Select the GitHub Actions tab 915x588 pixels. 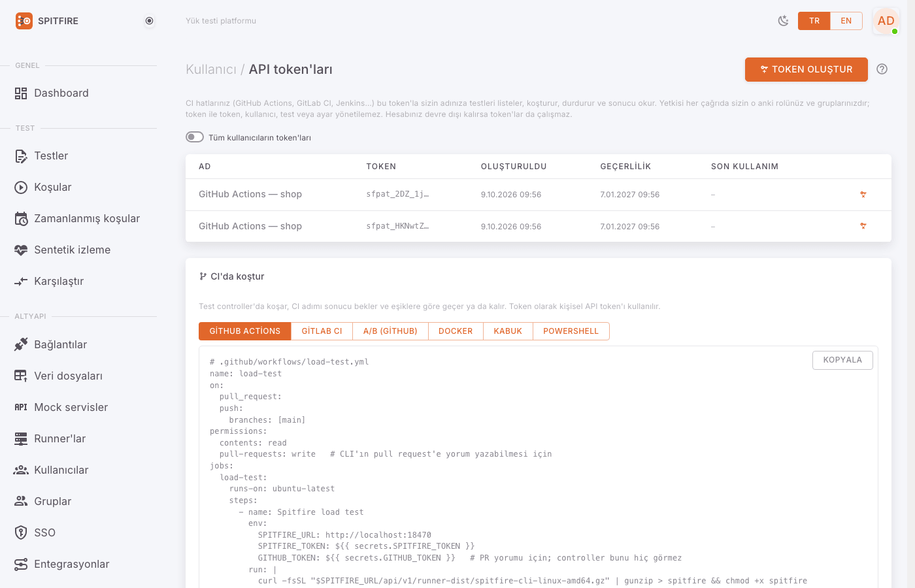(245, 331)
